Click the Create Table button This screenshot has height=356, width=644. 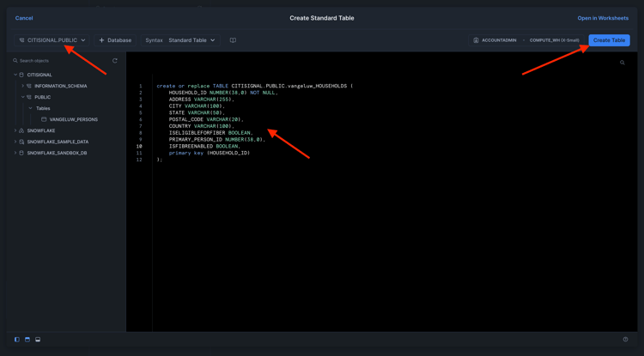609,40
